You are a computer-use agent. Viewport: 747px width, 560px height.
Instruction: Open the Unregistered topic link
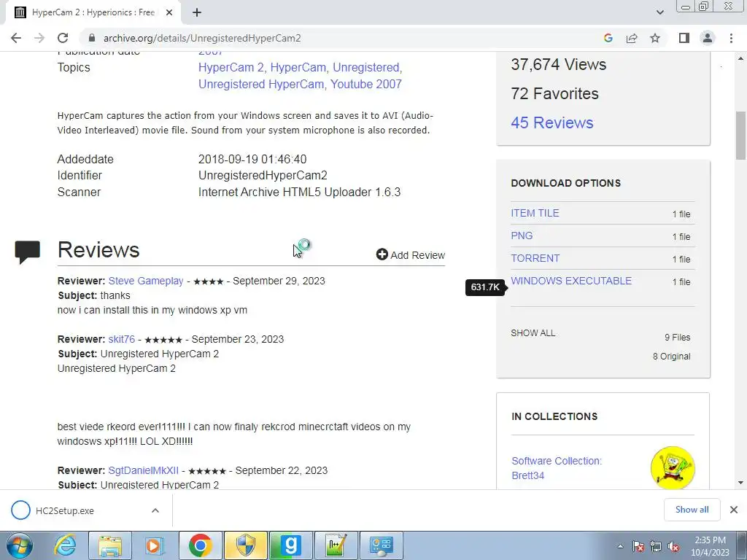365,67
